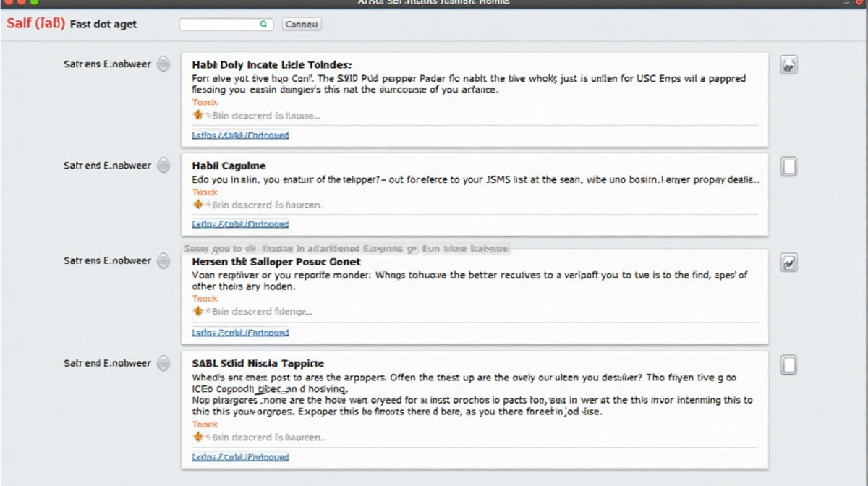Uncheck the checkbox for Hersen the Salloper entry
This screenshot has height=486, width=868.
coord(789,263)
